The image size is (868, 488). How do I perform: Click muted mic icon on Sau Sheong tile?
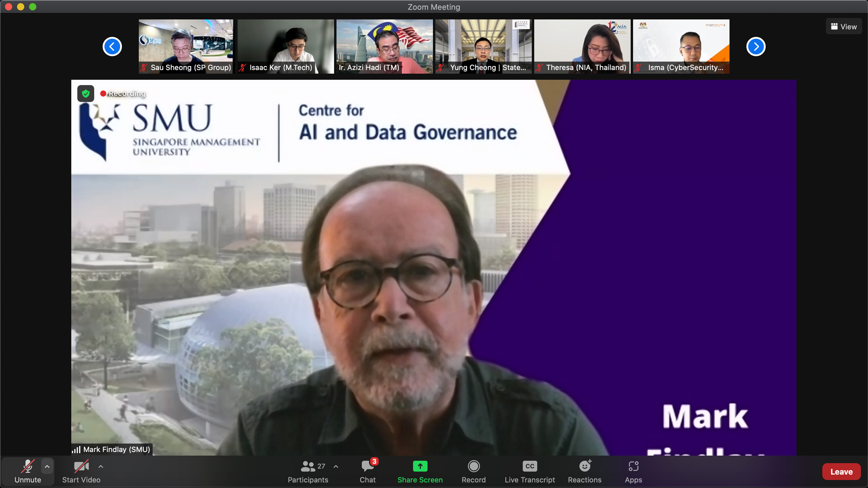click(x=144, y=68)
